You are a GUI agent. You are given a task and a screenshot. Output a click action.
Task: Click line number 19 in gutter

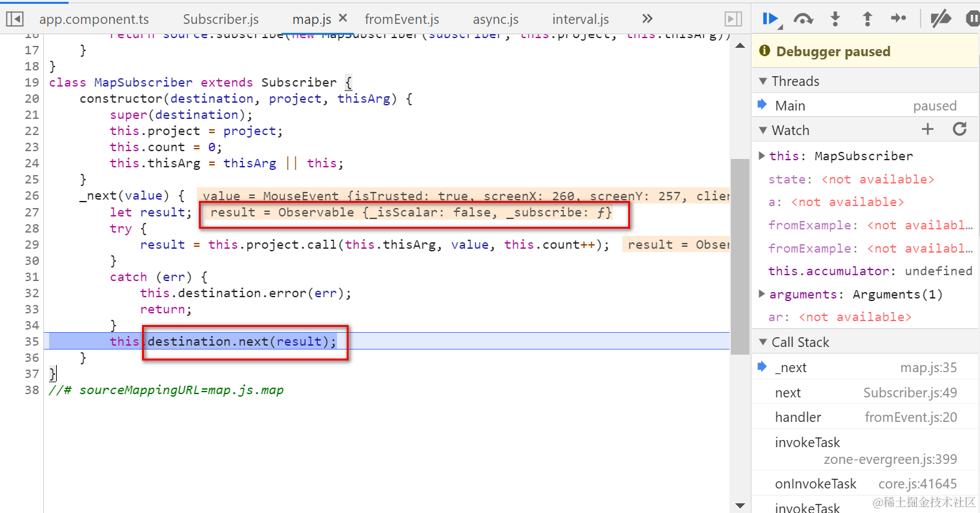(x=32, y=82)
